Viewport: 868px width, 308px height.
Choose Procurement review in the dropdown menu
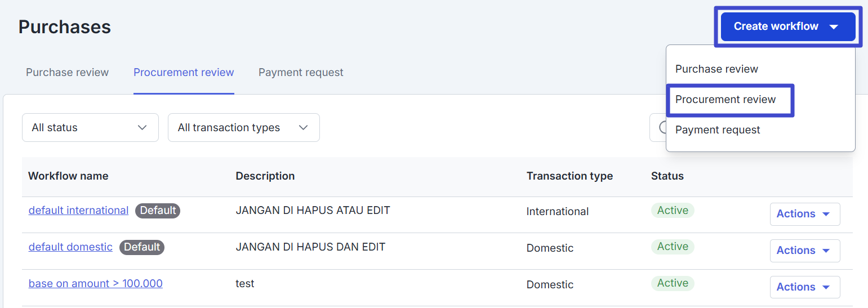725,100
